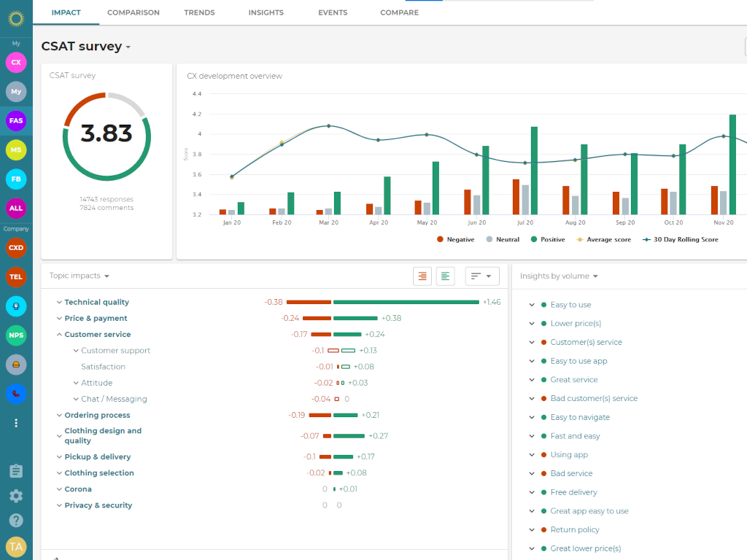Toggle green positive impact alignment button
Viewport: 747px width, 560px height.
click(446, 276)
